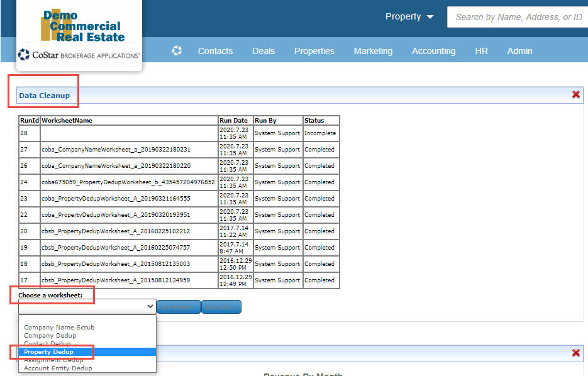The image size is (588, 376).
Task: Expand the Choose a worksheet combo box
Action: pyautogui.click(x=87, y=306)
